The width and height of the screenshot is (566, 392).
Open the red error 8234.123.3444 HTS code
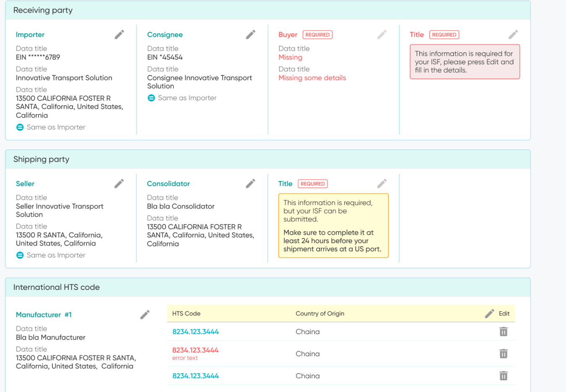(195, 350)
